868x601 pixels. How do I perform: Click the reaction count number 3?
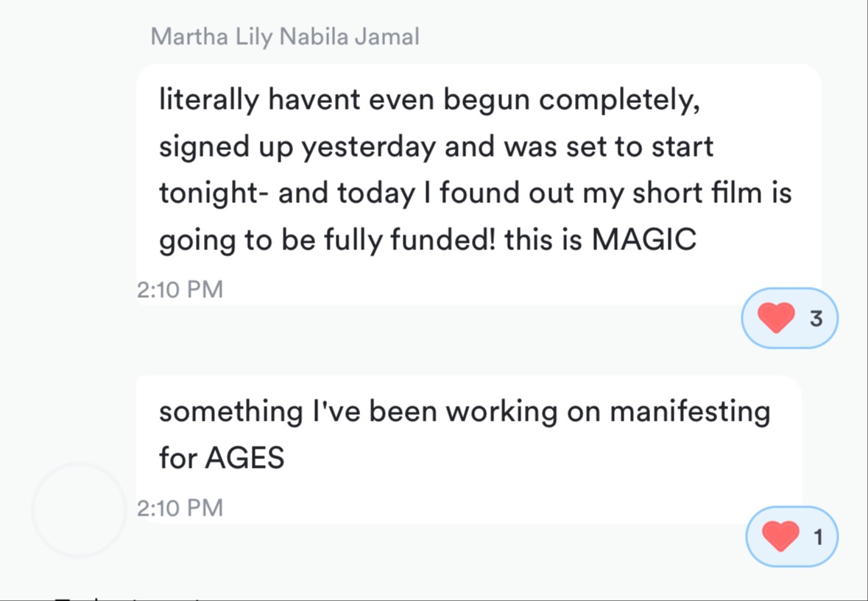tap(816, 319)
